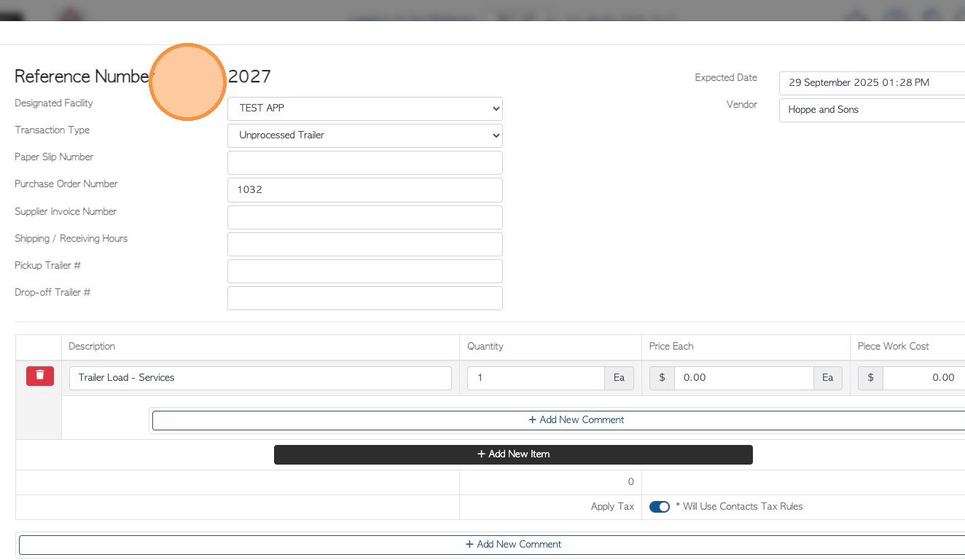Click the Pickup Trailer # label text
Screen dimensions: 965x560
coord(47,266)
